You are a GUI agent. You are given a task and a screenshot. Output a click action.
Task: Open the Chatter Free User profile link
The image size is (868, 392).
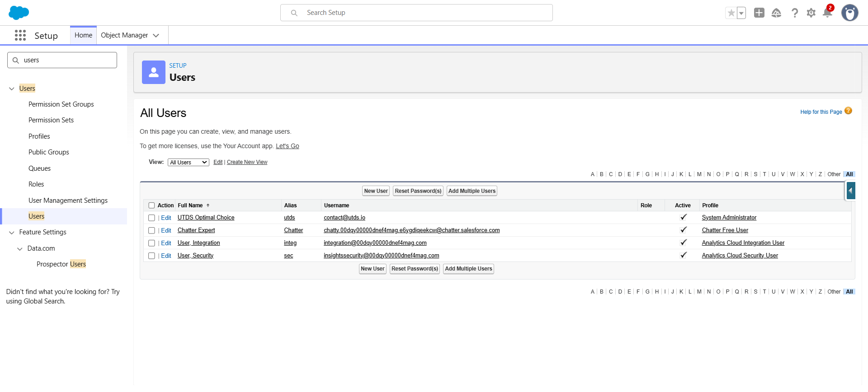tap(725, 230)
